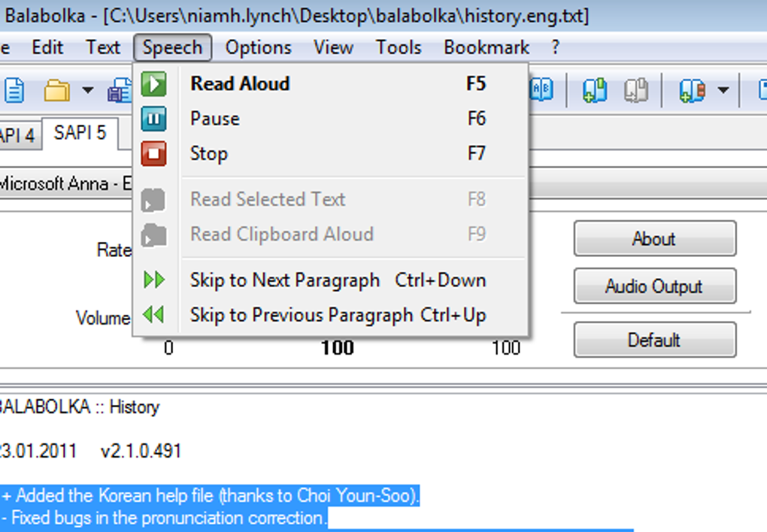Screen dimensions: 767x532
Task: Select Pause from the Speech menu
Action: click(x=331, y=119)
